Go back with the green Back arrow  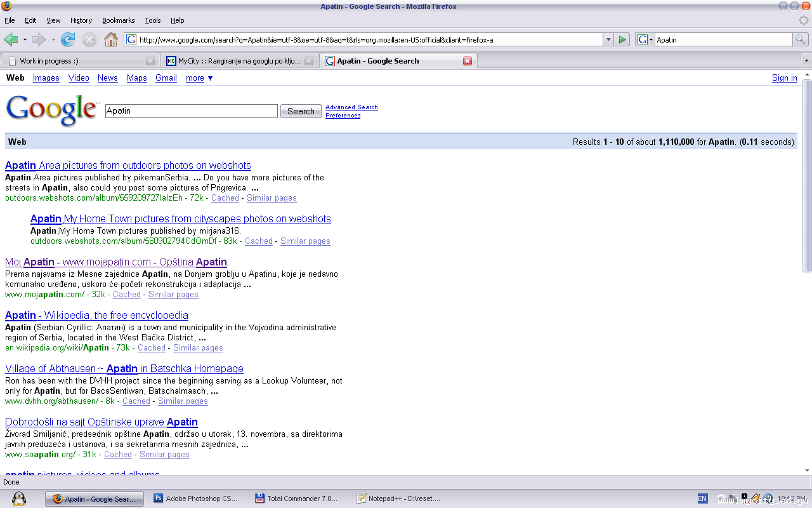11,39
